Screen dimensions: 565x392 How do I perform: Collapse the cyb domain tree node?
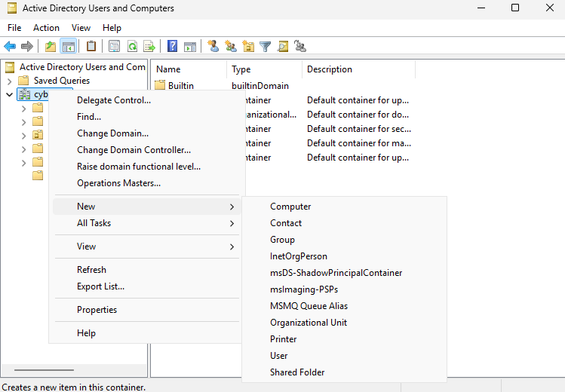click(9, 94)
